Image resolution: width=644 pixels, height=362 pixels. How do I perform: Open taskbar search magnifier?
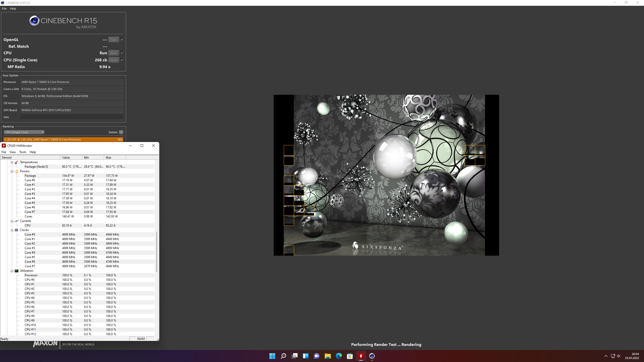click(283, 356)
